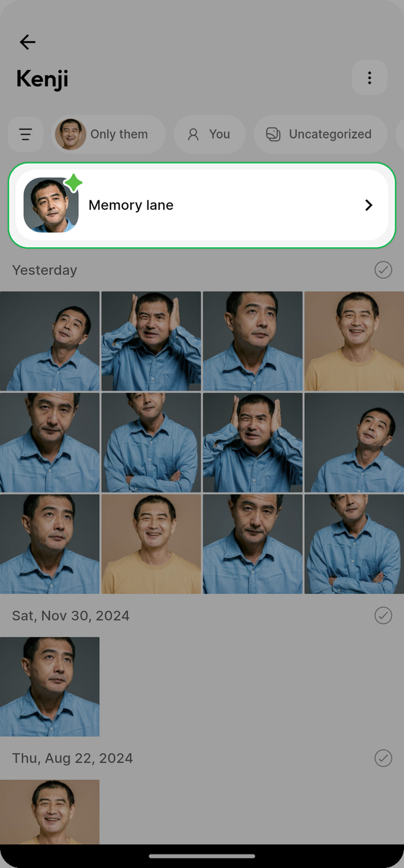Select all photos from Thu, Aug 22, 2024
This screenshot has width=404, height=868.
click(x=383, y=759)
